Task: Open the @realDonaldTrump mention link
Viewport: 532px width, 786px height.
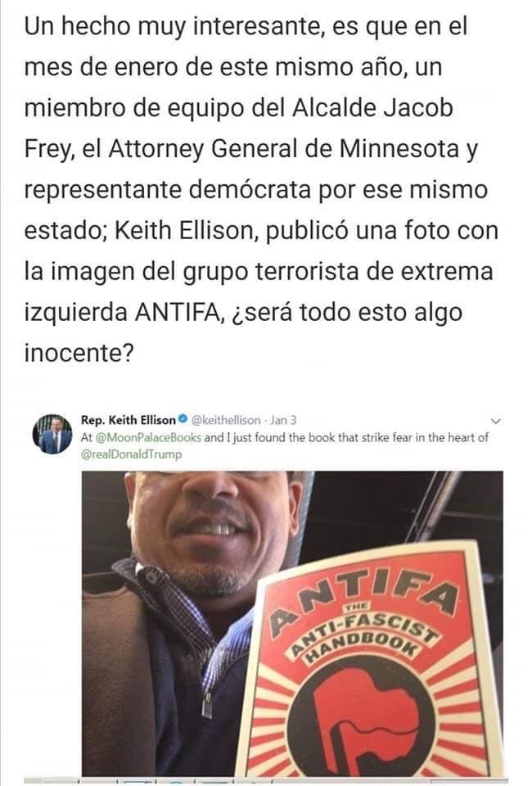Action: (131, 454)
